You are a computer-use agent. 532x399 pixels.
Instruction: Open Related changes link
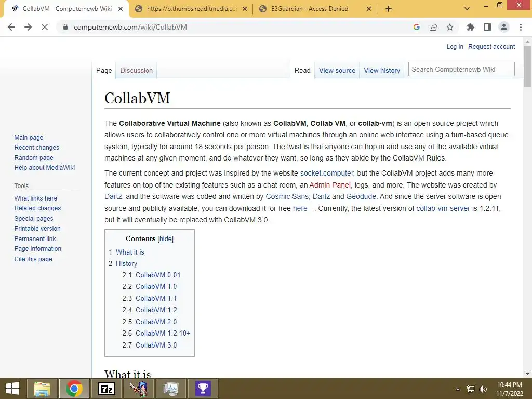[37, 208]
